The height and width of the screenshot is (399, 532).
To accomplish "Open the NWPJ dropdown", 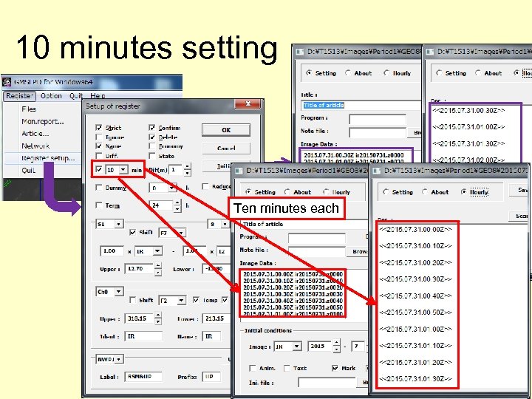I will (x=119, y=359).
